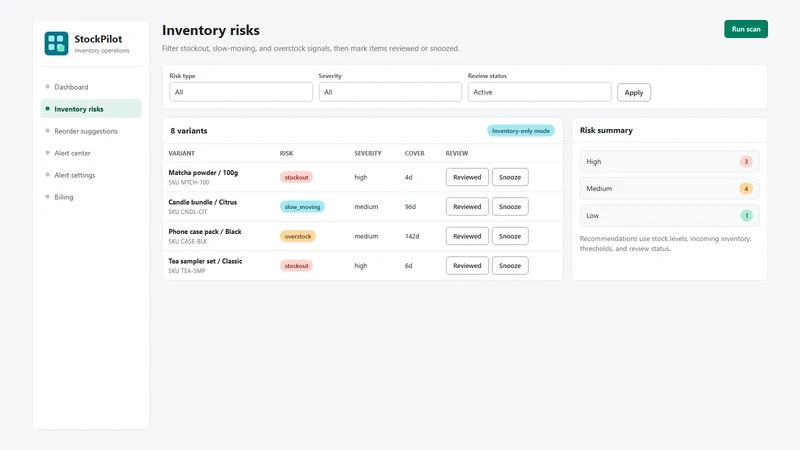Click SKU MTCH-100 text
Viewport: 800px width, 450px height.
(189, 182)
